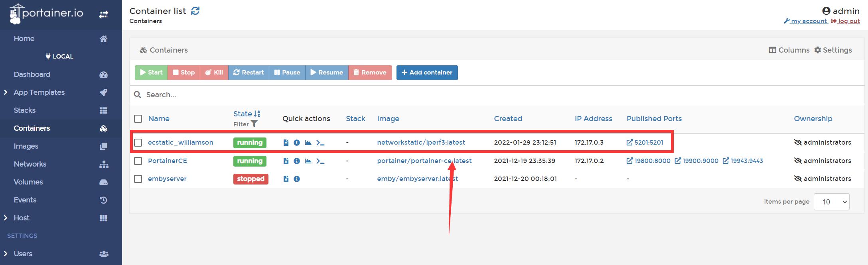The height and width of the screenshot is (265, 868).
Task: Click the Home house icon in sidebar
Action: (103, 39)
